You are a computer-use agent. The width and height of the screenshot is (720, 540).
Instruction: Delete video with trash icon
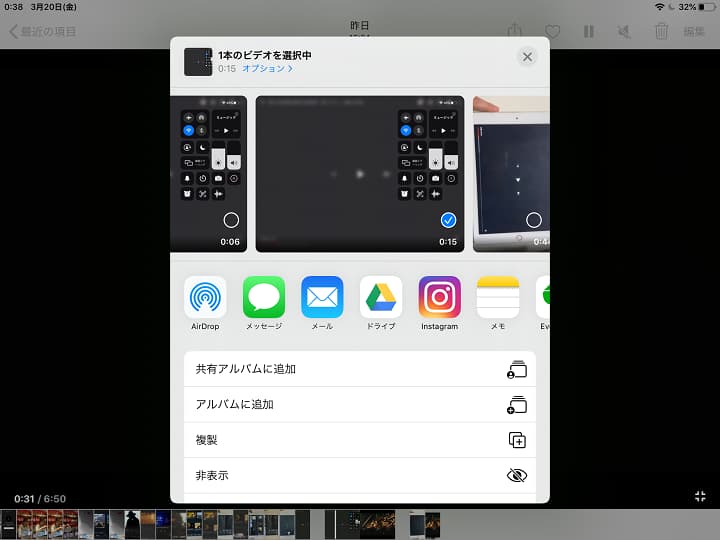tap(661, 31)
